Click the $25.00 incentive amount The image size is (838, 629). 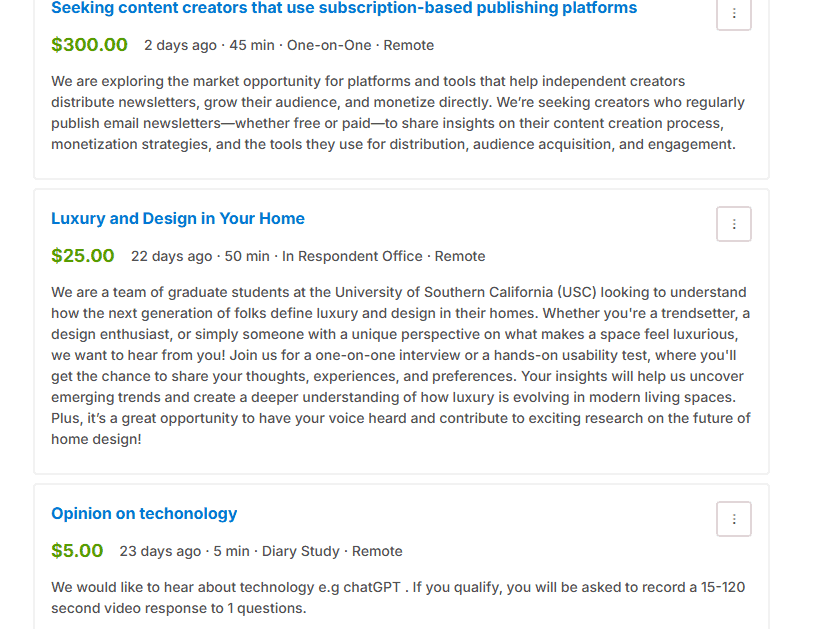(x=83, y=256)
